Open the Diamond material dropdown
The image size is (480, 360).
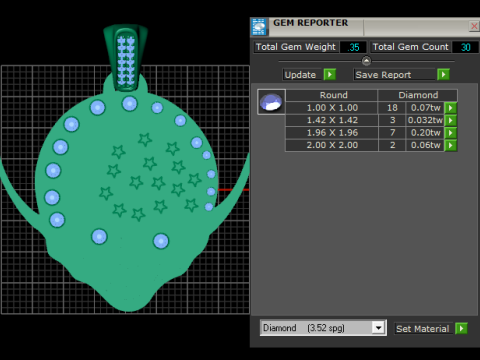(378, 328)
